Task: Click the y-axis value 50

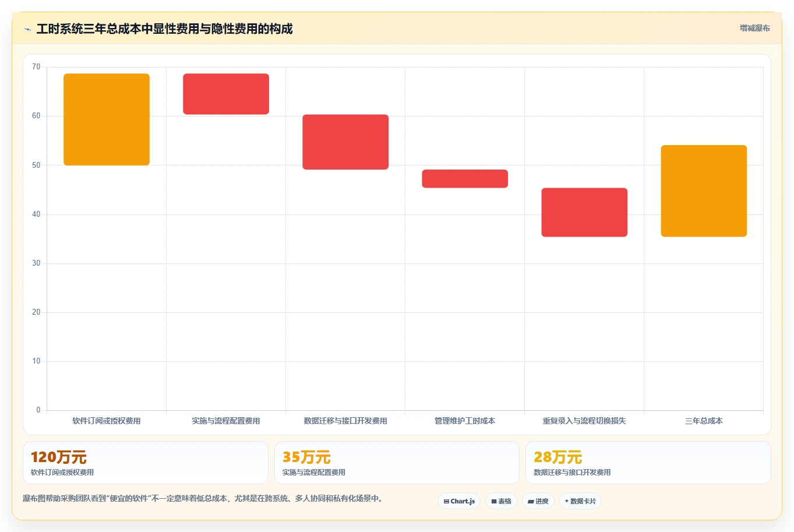Action: coord(36,165)
